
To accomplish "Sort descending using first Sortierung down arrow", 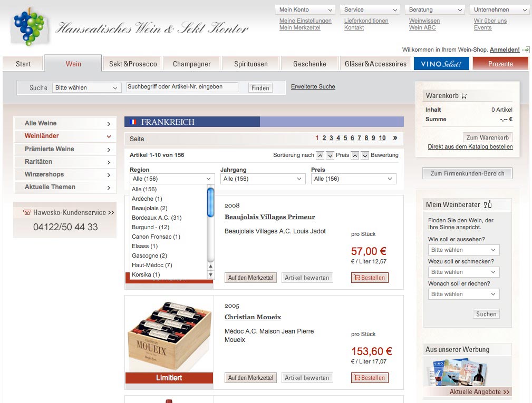I will [x=330, y=155].
